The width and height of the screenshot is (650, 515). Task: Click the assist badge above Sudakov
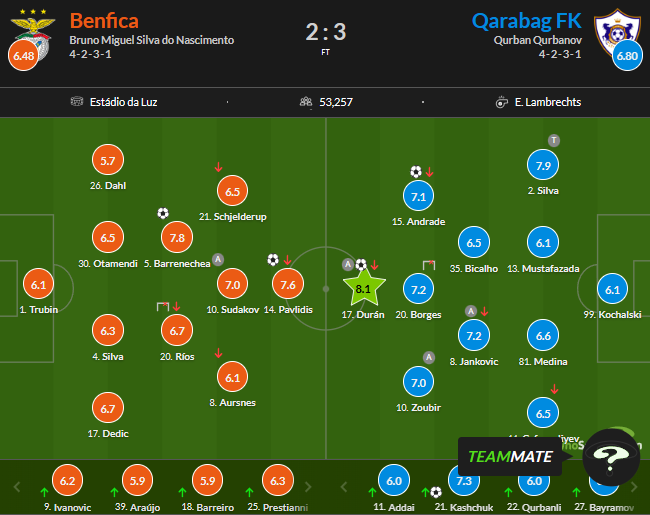pos(218,260)
